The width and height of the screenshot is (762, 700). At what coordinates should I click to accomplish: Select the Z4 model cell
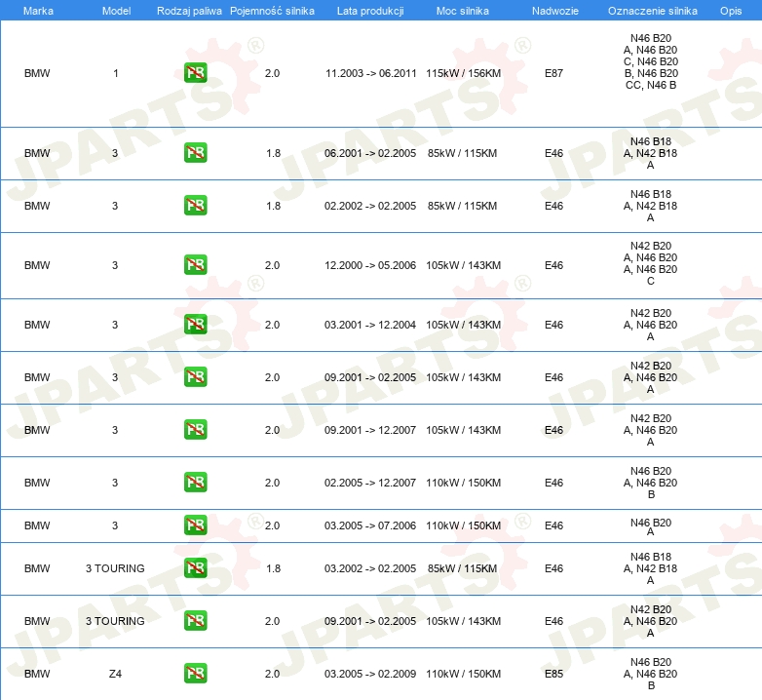(x=115, y=674)
